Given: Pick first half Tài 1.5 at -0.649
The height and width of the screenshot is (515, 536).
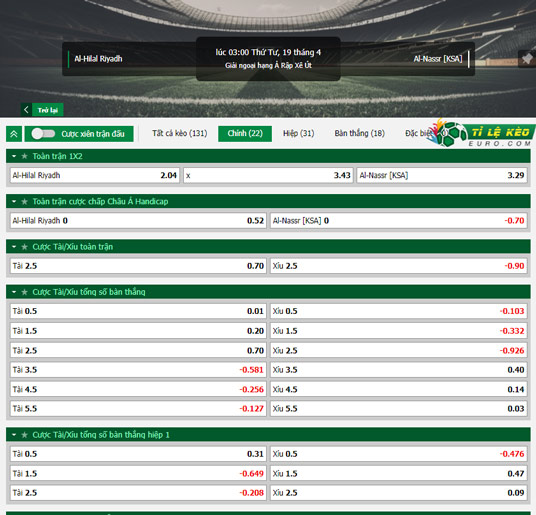Looking at the screenshot, I should pos(138,473).
